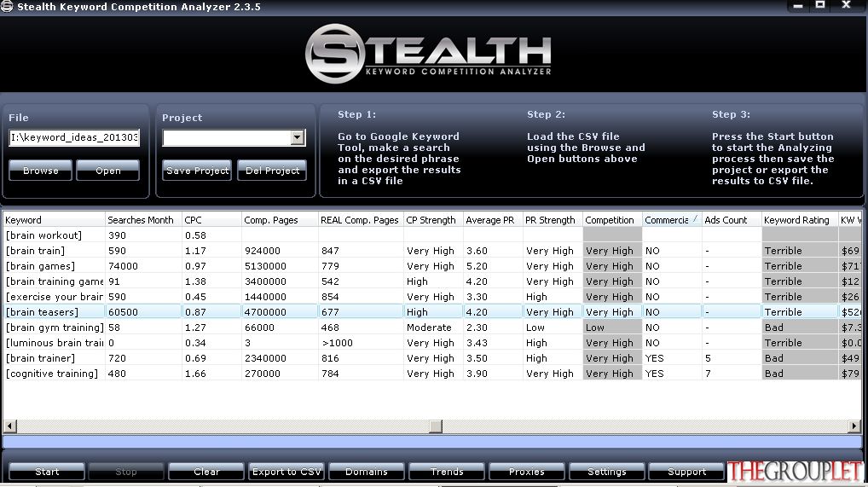Screen dimensions: 868x487
Task: Export results to CSV
Action: coord(286,472)
